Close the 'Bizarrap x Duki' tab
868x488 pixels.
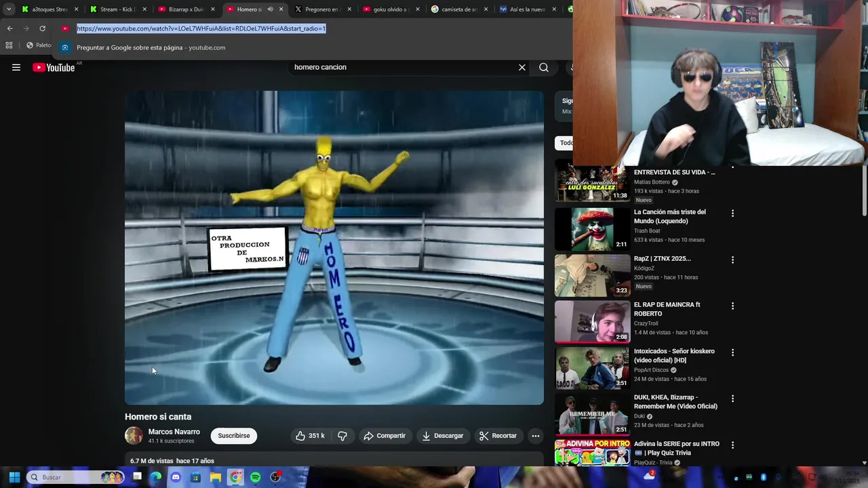point(212,9)
